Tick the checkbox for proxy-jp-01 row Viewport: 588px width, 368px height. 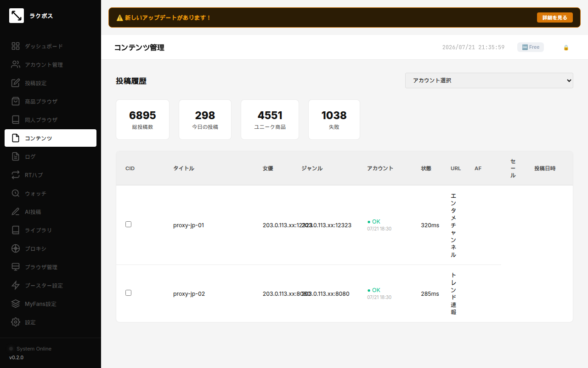click(x=128, y=224)
